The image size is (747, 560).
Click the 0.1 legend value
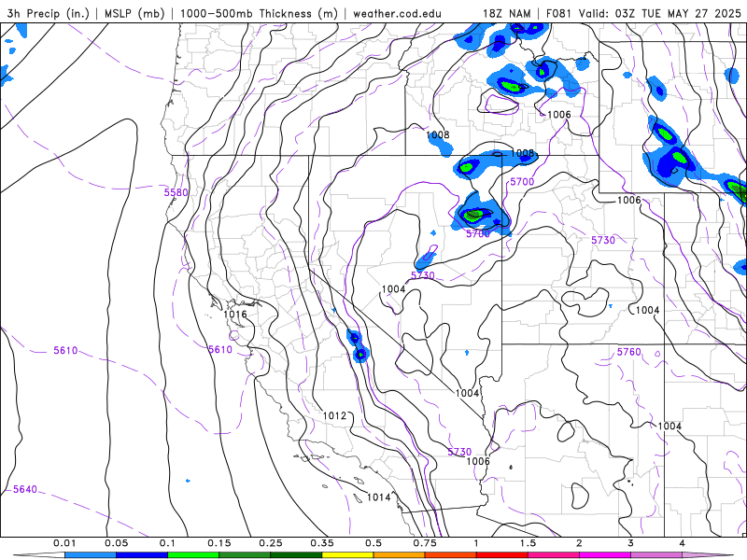point(167,543)
